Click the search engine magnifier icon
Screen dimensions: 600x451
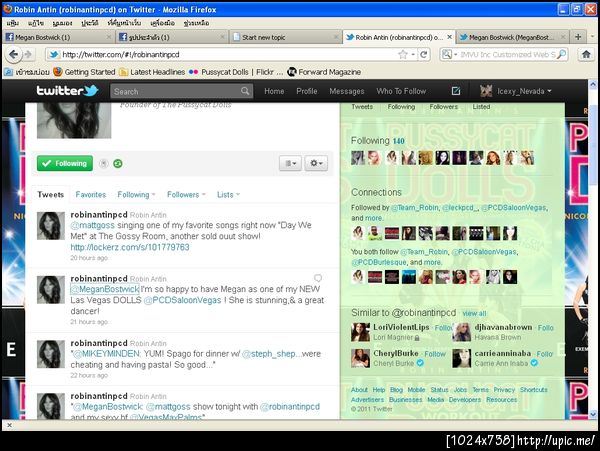pos(561,54)
